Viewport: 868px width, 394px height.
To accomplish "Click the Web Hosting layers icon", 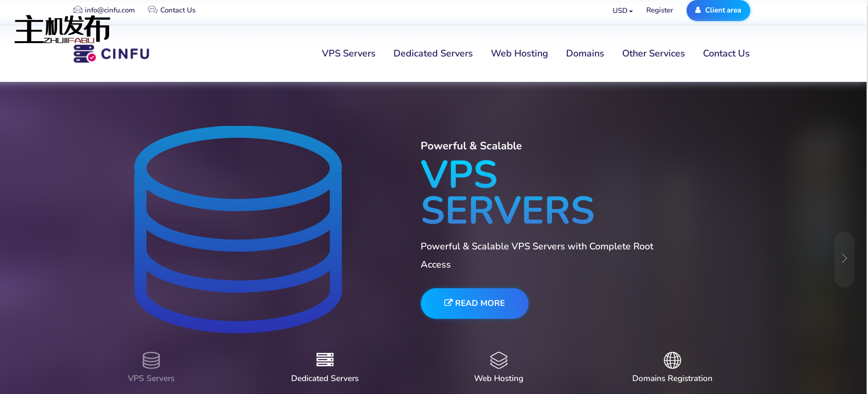I will [x=498, y=360].
